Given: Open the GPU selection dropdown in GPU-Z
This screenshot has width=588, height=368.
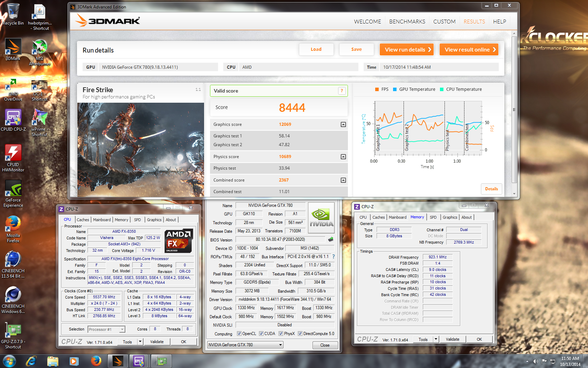Looking at the screenshot, I should (x=245, y=345).
